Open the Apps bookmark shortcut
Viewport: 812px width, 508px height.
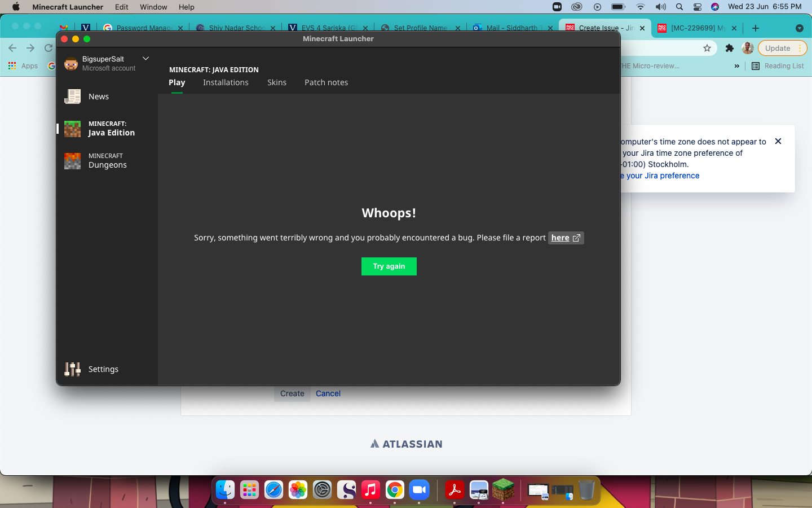[x=23, y=66]
